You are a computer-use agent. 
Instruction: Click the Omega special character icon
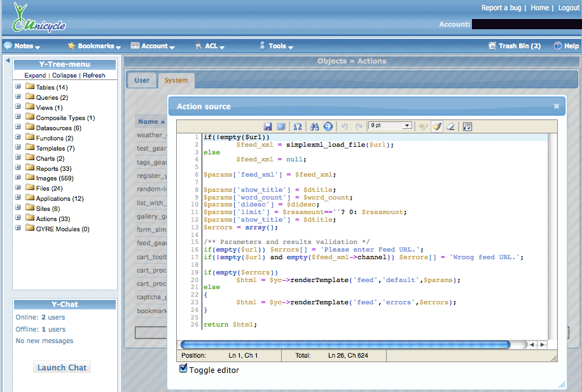(297, 126)
